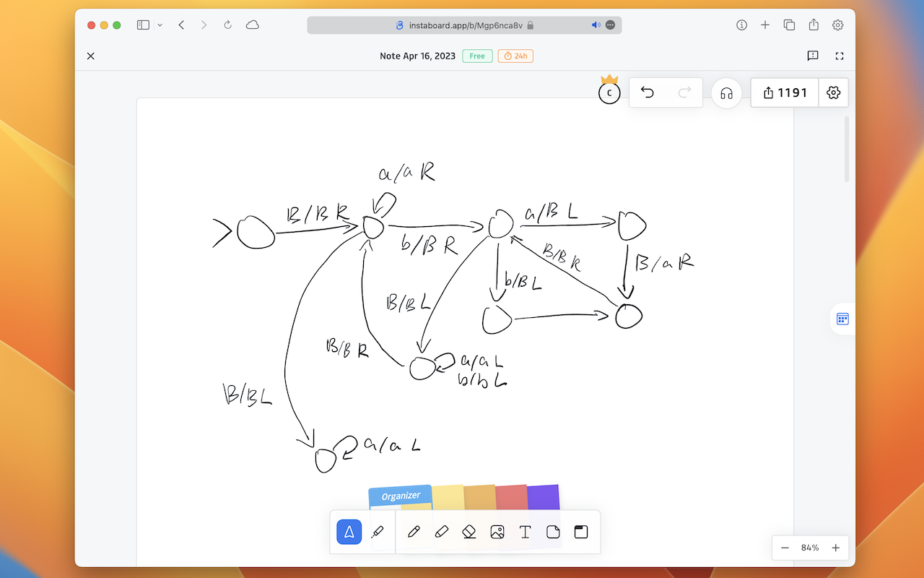Select the pencil drawing tool
Viewport: 924px width, 578px height.
(x=413, y=532)
